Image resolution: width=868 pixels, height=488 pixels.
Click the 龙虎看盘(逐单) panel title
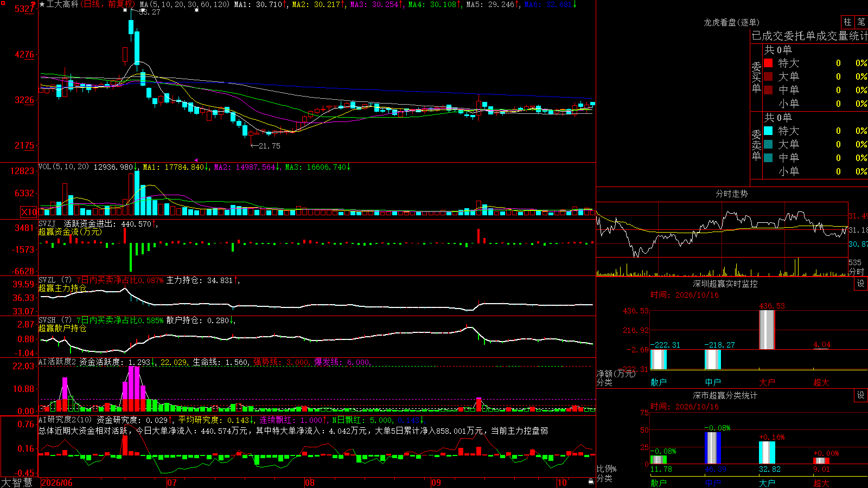pyautogui.click(x=731, y=22)
